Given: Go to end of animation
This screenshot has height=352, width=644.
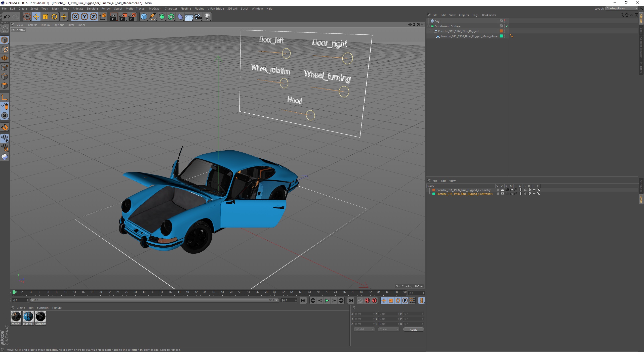Looking at the screenshot, I should [x=350, y=300].
